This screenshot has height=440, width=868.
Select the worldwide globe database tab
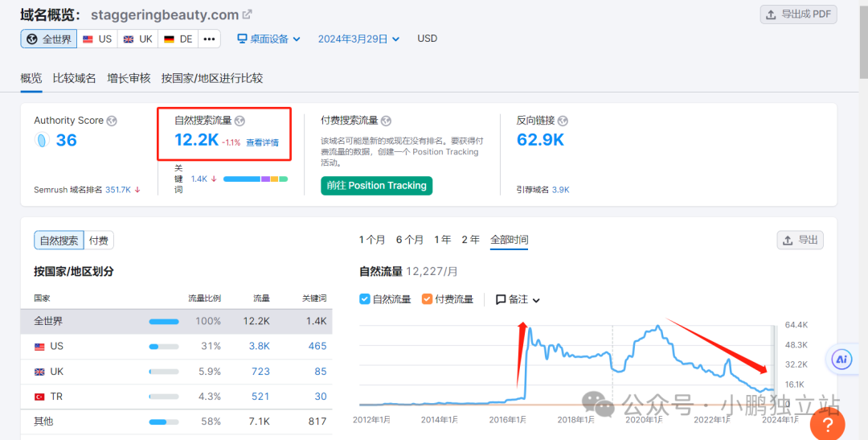point(49,39)
